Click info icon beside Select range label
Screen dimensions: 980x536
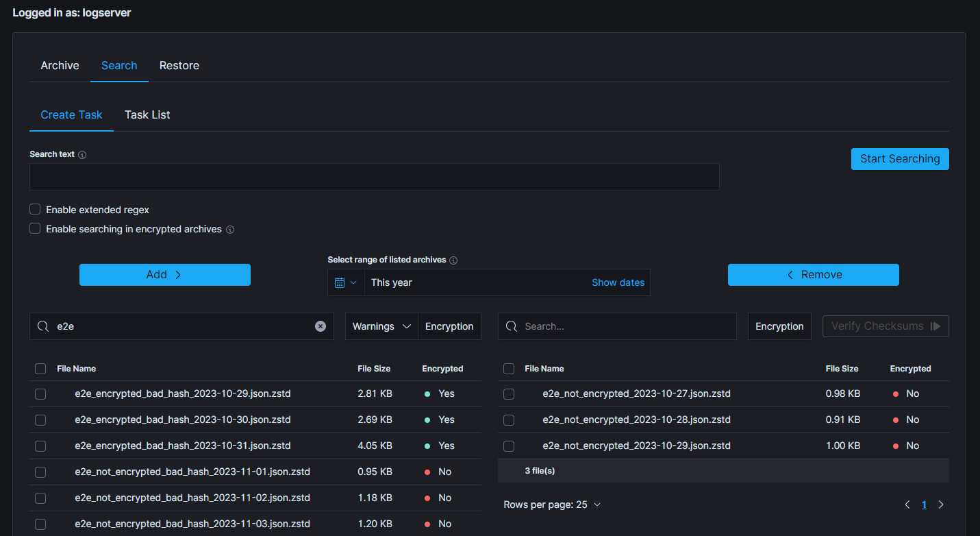tap(453, 260)
